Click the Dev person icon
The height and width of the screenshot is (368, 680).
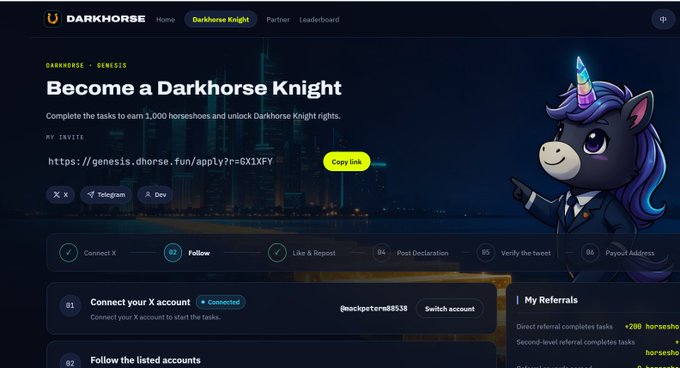tap(148, 195)
